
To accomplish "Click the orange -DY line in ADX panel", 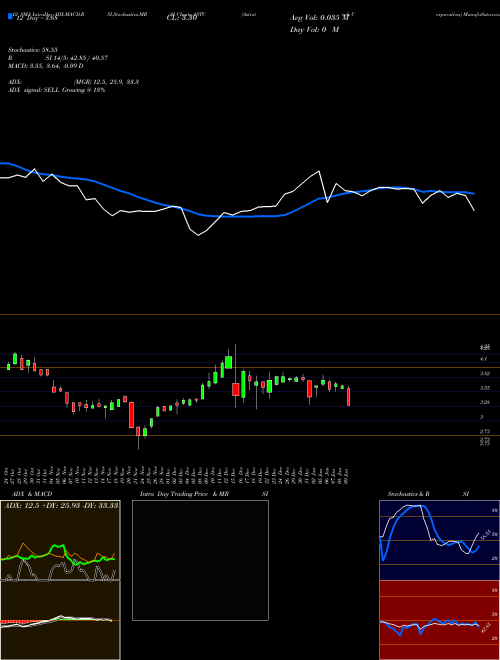I will 23,546.
